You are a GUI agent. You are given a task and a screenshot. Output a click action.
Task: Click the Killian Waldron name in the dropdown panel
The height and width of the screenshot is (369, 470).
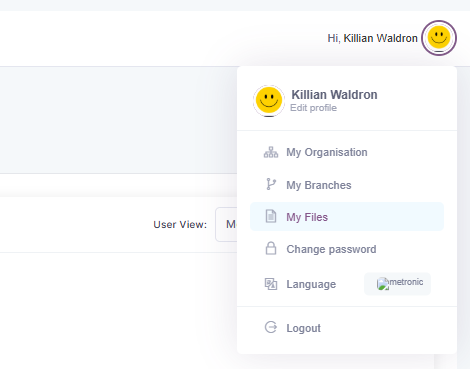coord(334,95)
